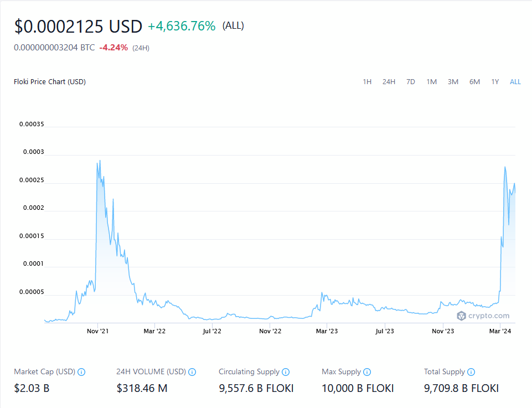Select the ALL time range
Image resolution: width=532 pixels, height=408 pixels.
click(515, 82)
